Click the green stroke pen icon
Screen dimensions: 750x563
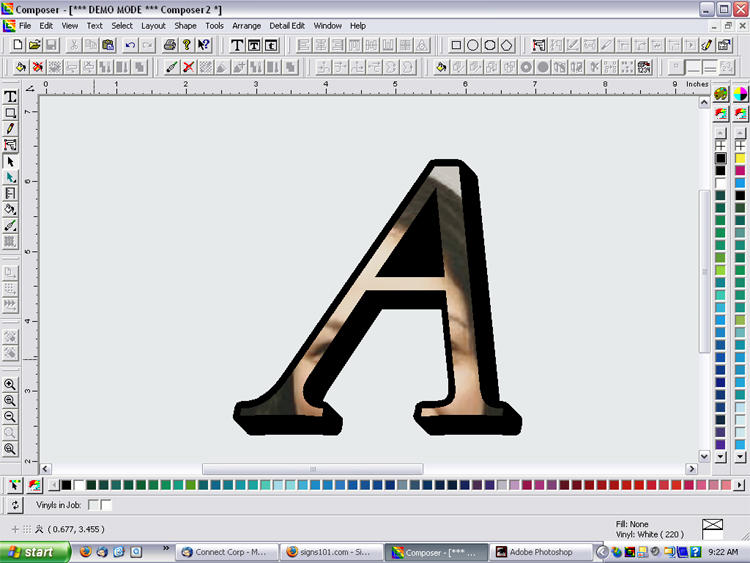(x=171, y=67)
